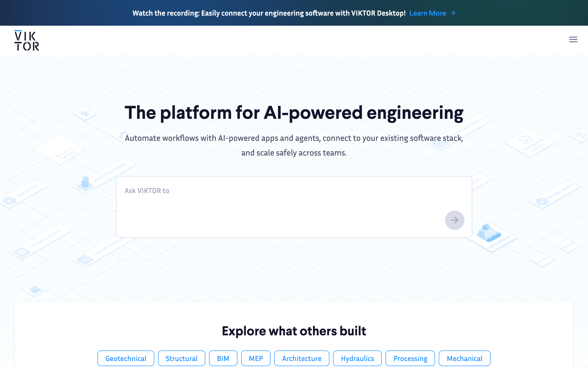
Task: Open the hamburger navigation menu
Action: pos(573,39)
